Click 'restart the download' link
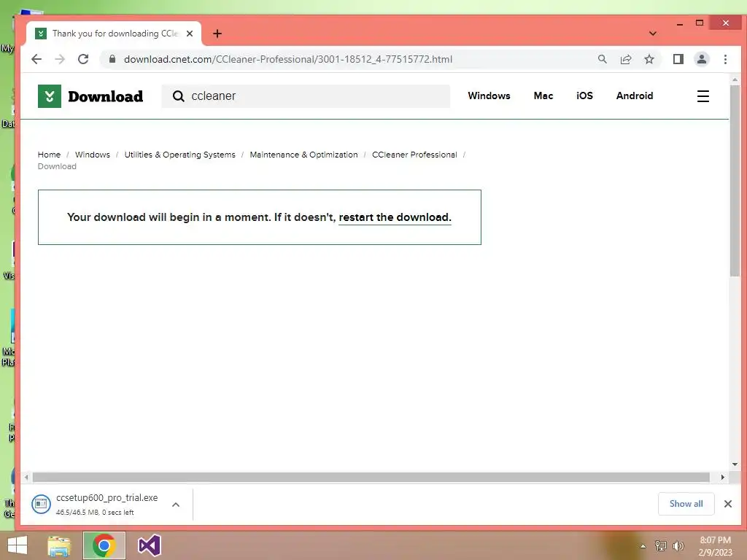 point(395,217)
